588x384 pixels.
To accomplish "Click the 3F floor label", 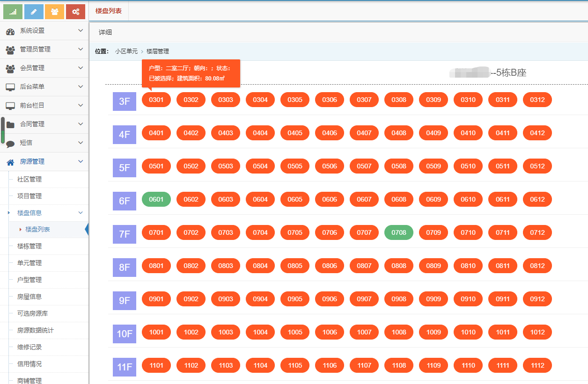I will pyautogui.click(x=125, y=101).
